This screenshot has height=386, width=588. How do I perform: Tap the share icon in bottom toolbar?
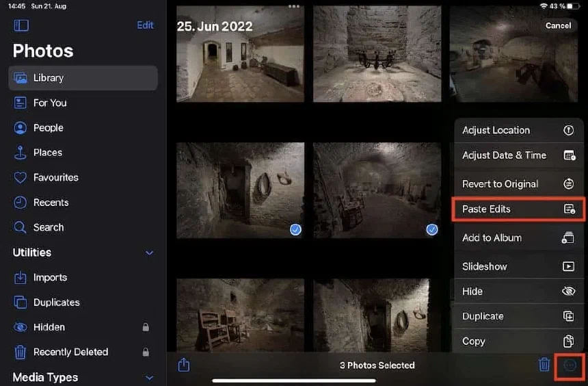click(x=184, y=364)
